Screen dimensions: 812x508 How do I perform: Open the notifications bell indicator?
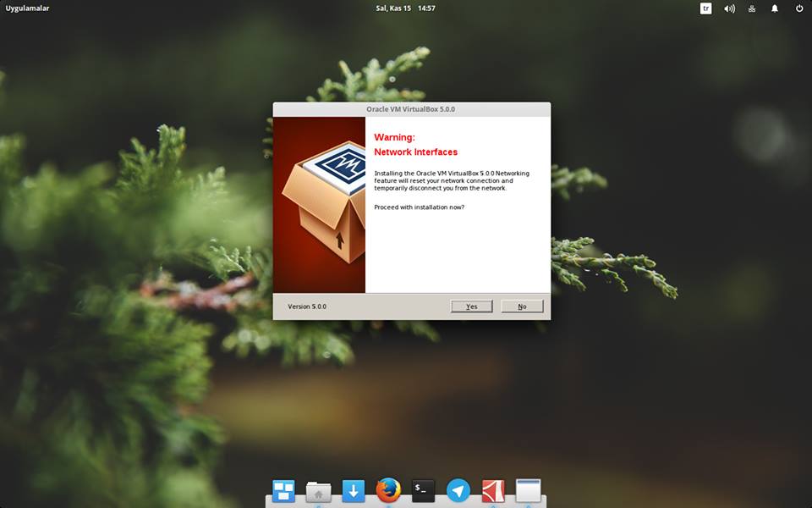tap(775, 8)
